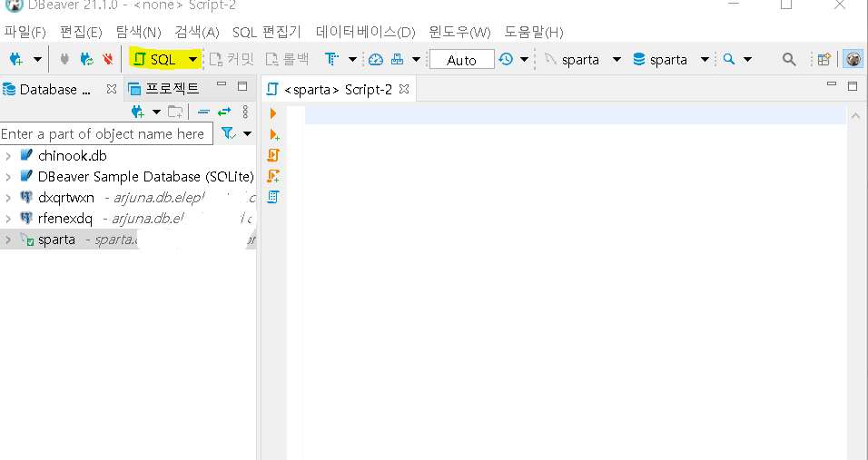Open the dropdown arrow next to the filter funnel
868x460 pixels.
248,133
